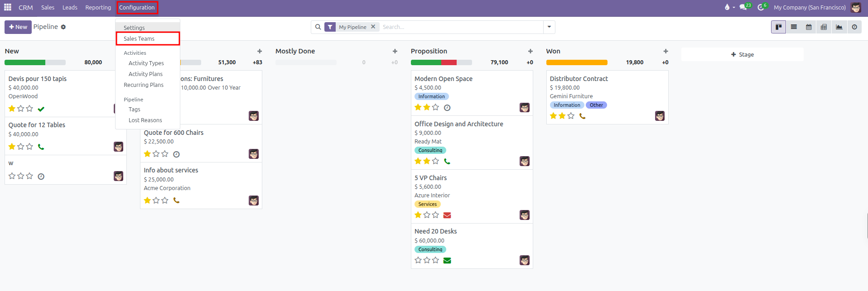The height and width of the screenshot is (291, 868).
Task: Click email activity icon on 5 VP Chairs
Action: pos(447,215)
